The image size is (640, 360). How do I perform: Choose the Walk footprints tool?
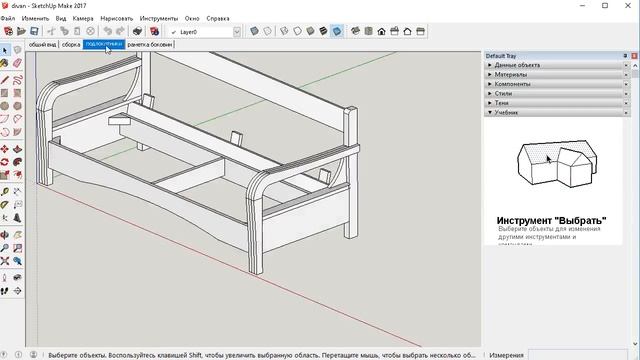tap(4, 291)
